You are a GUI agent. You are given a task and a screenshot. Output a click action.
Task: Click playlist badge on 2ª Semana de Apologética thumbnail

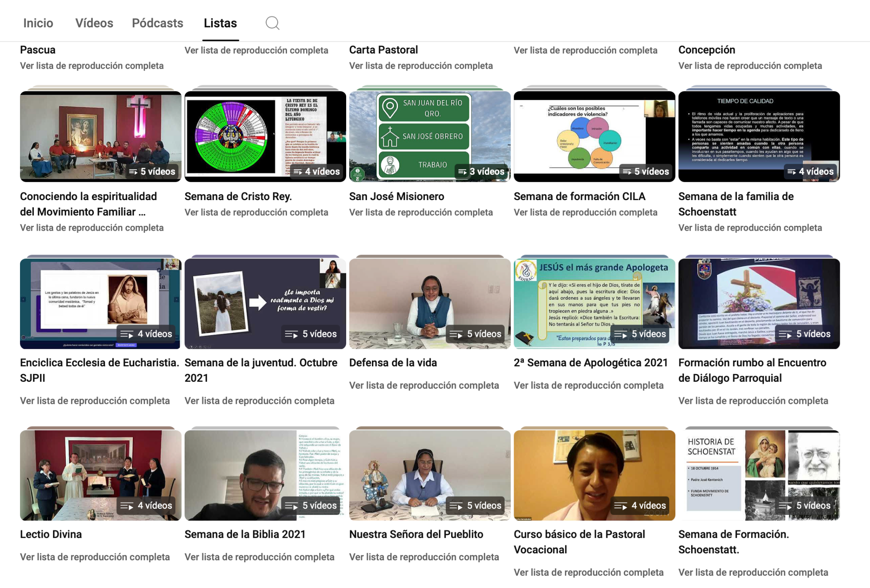click(640, 334)
